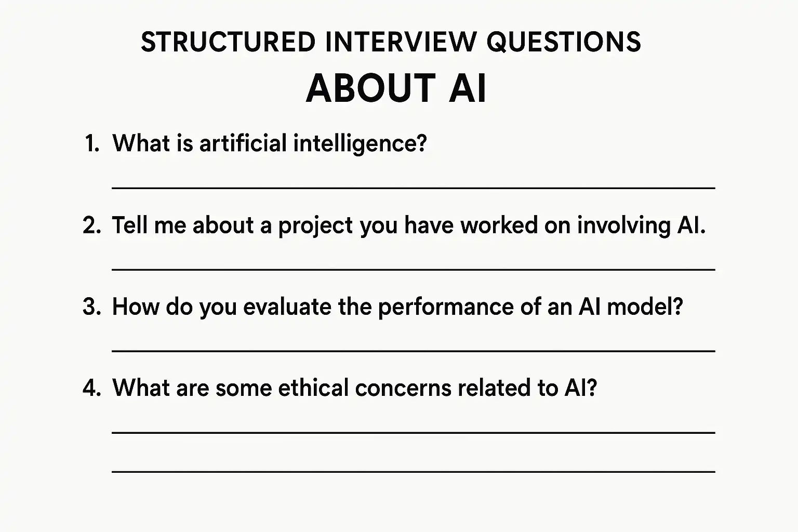Click the number '4.' list marker
The image size is (798, 532).
[x=92, y=388]
